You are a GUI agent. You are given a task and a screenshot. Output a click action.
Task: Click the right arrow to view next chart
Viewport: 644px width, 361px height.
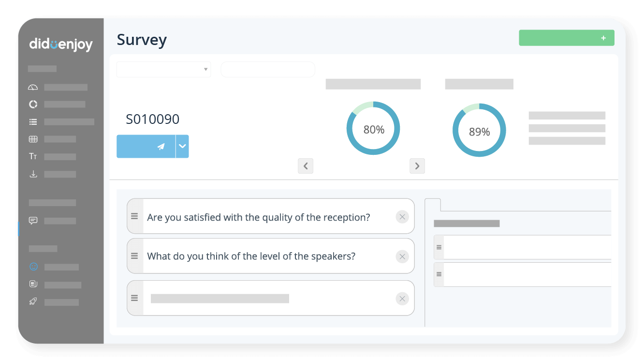(x=417, y=165)
